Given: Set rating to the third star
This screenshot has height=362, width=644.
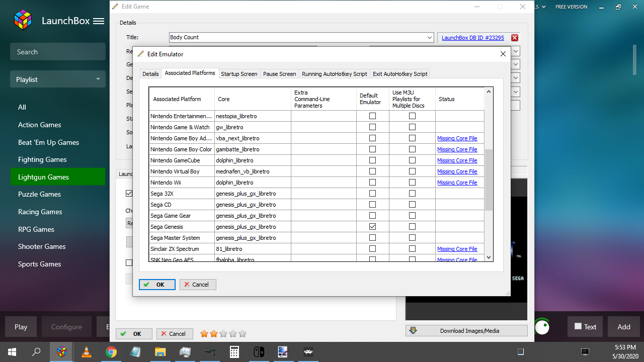Looking at the screenshot, I should (x=223, y=334).
